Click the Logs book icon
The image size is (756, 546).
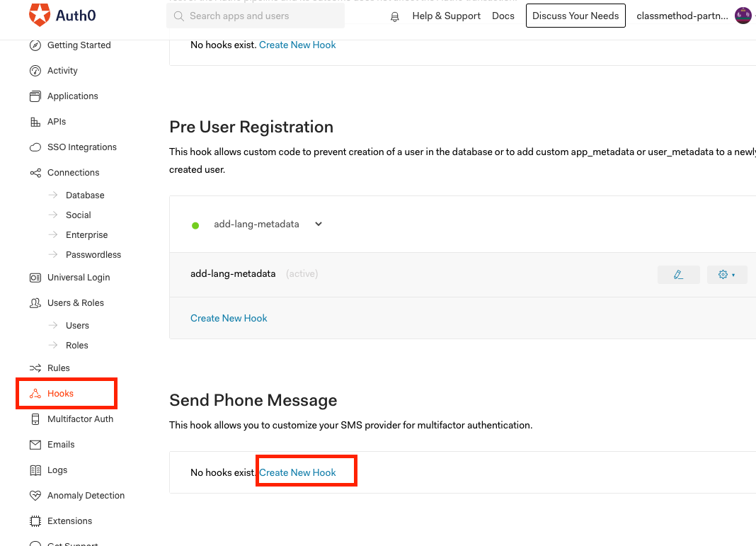click(35, 470)
